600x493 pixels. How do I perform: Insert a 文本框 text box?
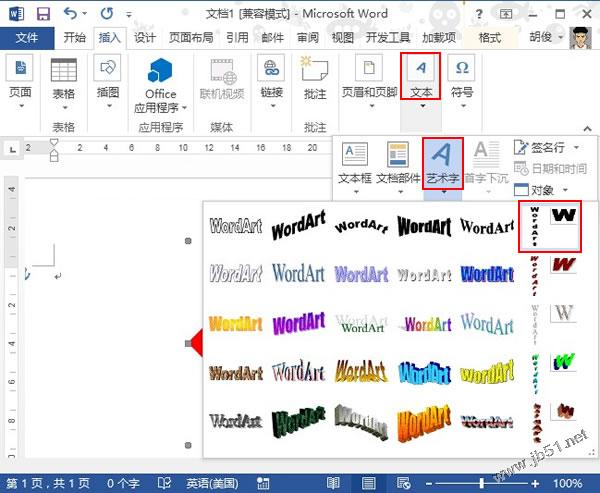tap(355, 163)
